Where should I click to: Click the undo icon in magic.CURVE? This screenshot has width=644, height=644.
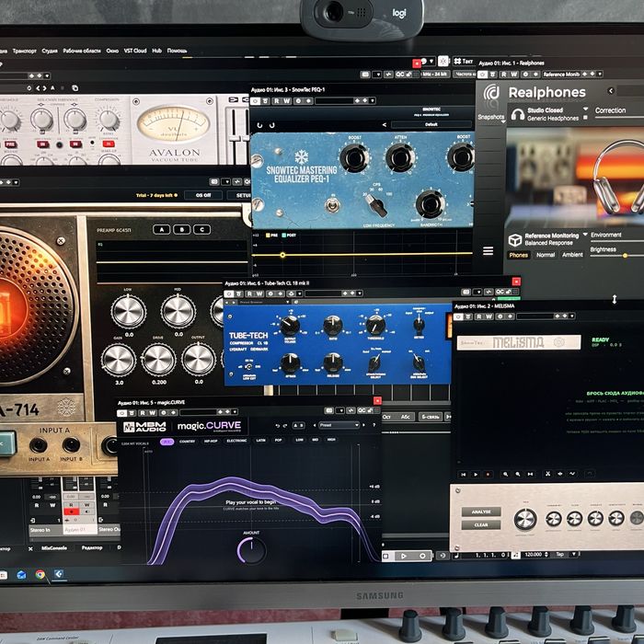tap(278, 425)
